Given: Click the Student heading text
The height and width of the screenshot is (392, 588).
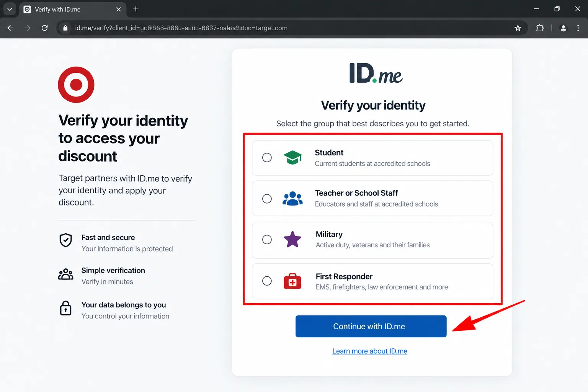Looking at the screenshot, I should click(x=329, y=152).
